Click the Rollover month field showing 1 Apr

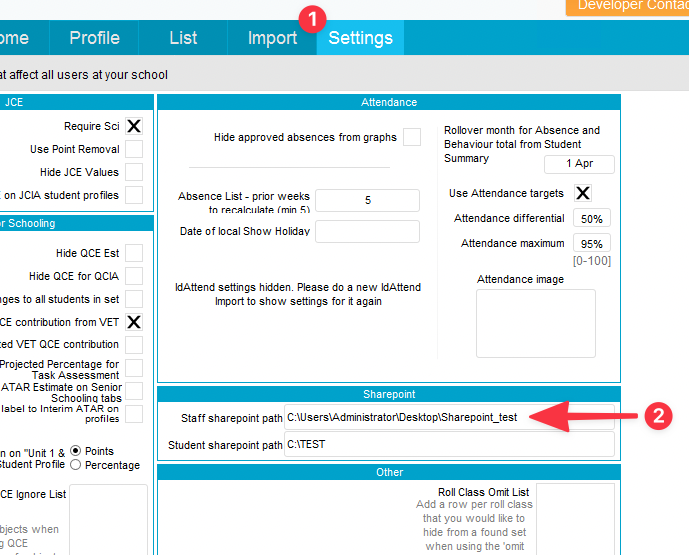click(579, 164)
